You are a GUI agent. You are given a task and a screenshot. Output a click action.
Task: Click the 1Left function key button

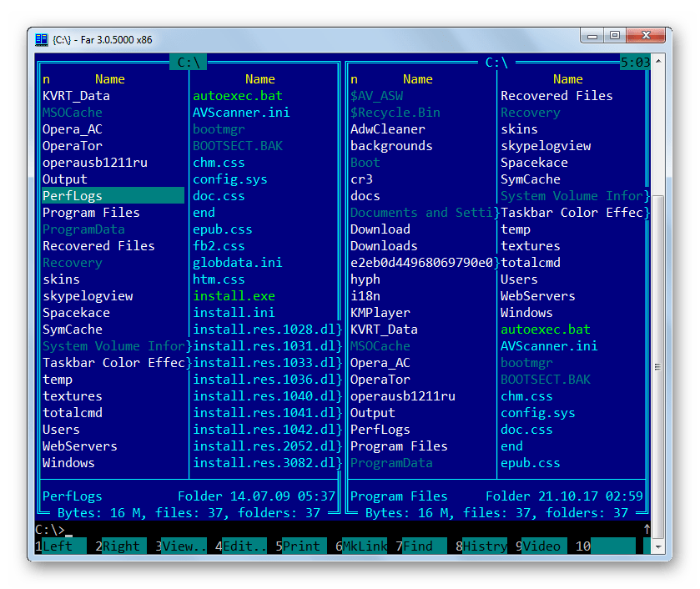[x=61, y=546]
